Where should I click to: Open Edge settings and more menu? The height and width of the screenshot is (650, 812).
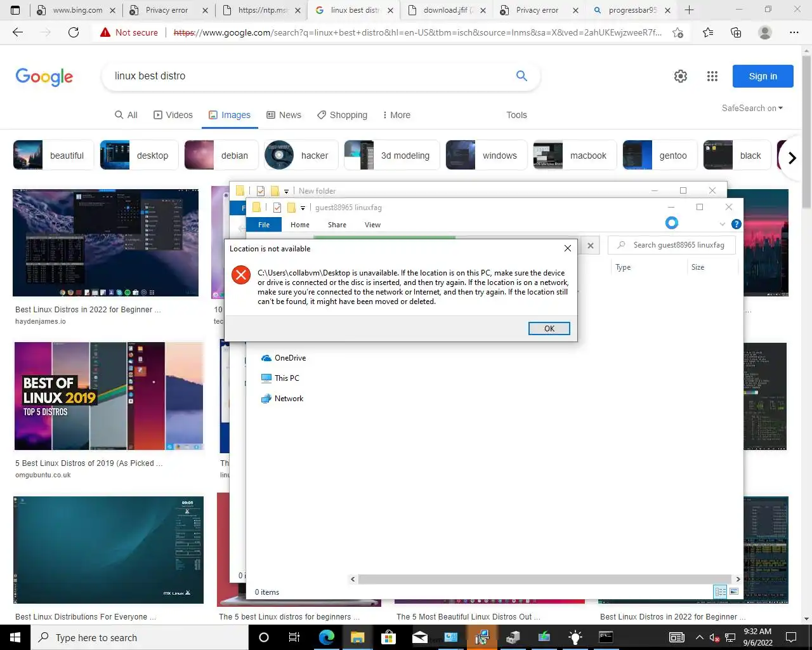point(794,32)
